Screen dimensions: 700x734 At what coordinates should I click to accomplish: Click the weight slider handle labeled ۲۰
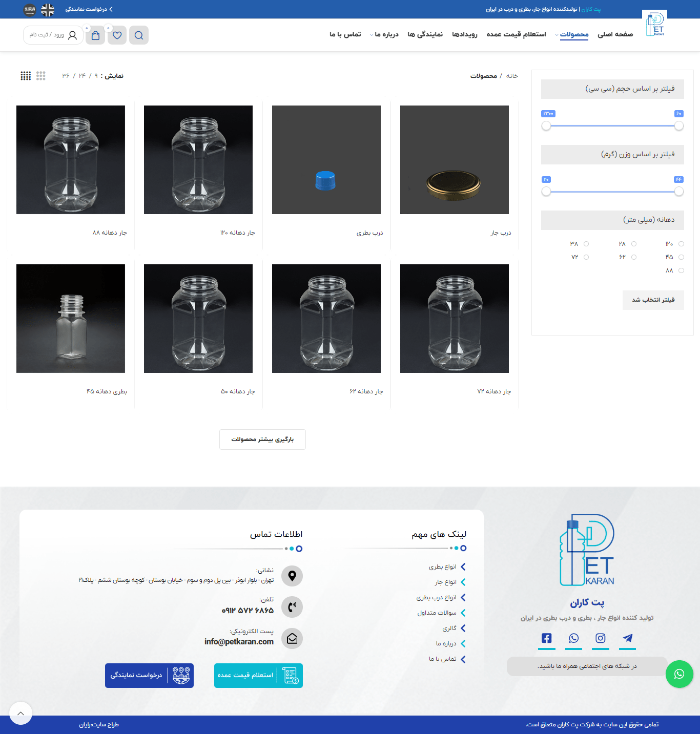point(546,191)
